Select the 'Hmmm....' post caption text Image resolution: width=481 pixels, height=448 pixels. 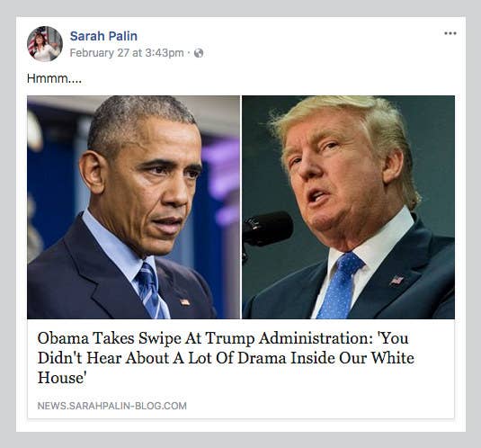(54, 78)
